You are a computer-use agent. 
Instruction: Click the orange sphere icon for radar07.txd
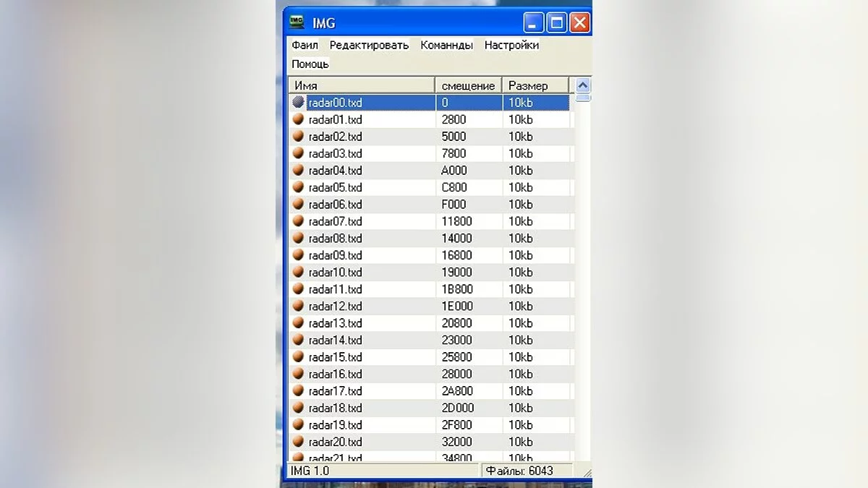point(298,221)
